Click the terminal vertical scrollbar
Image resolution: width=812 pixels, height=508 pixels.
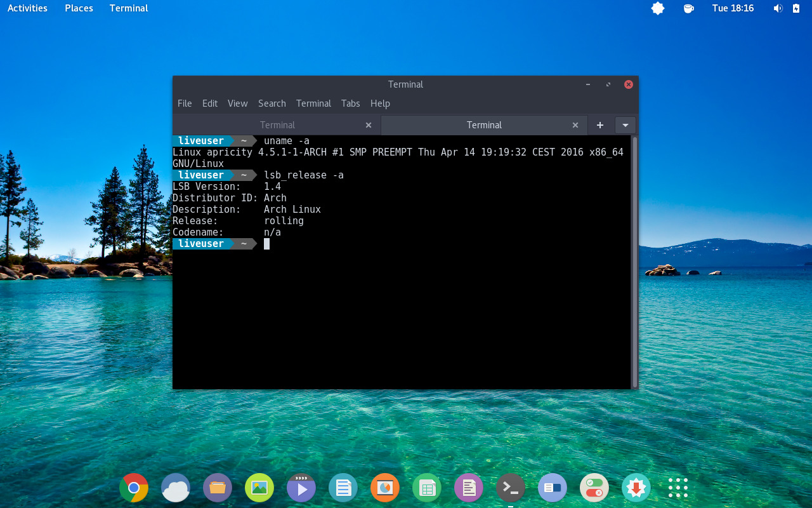pos(634,262)
